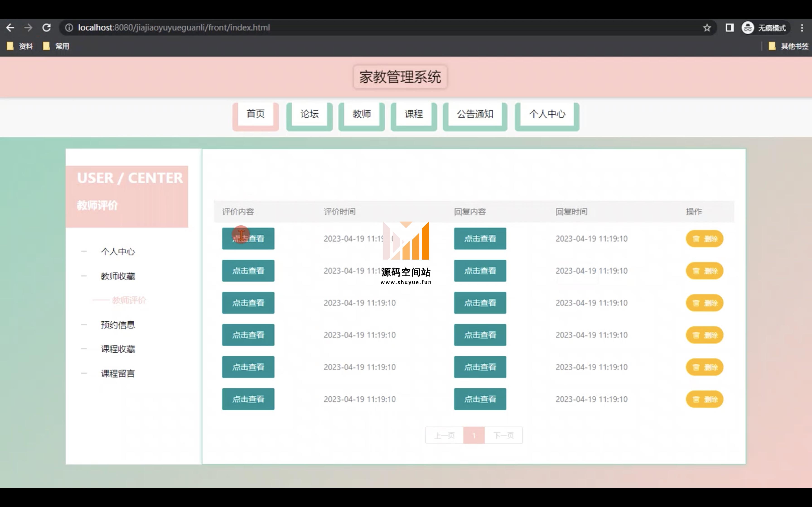This screenshot has height=507, width=812.
Task: Delete the first evaluation row
Action: [x=704, y=239]
